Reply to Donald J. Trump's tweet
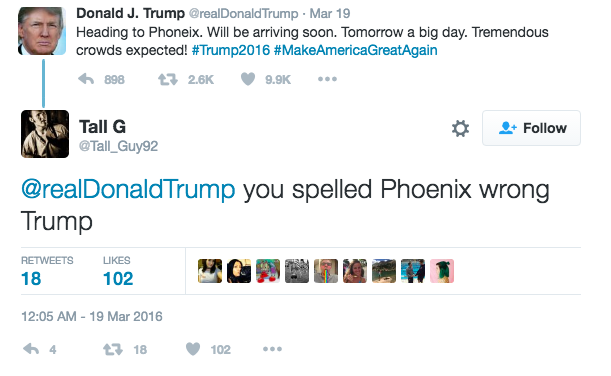The image size is (611, 376). click(86, 79)
